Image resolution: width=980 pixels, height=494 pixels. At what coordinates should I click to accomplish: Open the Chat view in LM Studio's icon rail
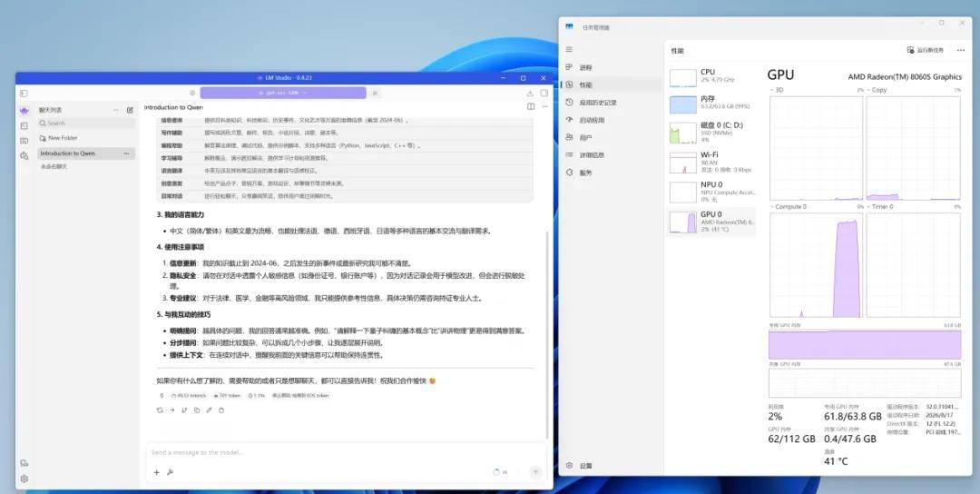click(x=24, y=111)
